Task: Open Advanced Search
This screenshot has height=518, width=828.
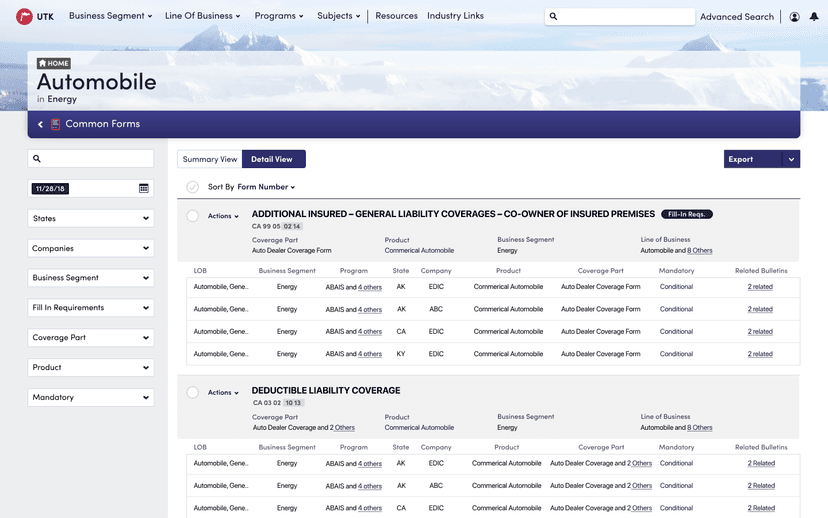Action: [737, 17]
